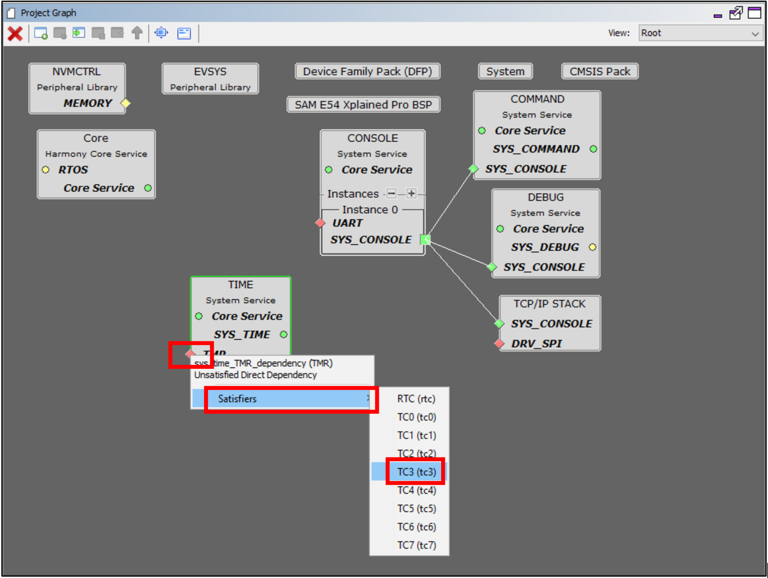The image size is (768, 578).
Task: Select the Device Family Pack (DFP) component
Action: pos(367,72)
